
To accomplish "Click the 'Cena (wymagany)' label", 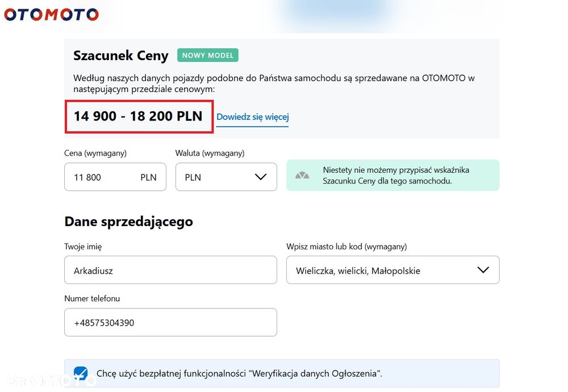I will coord(95,153).
